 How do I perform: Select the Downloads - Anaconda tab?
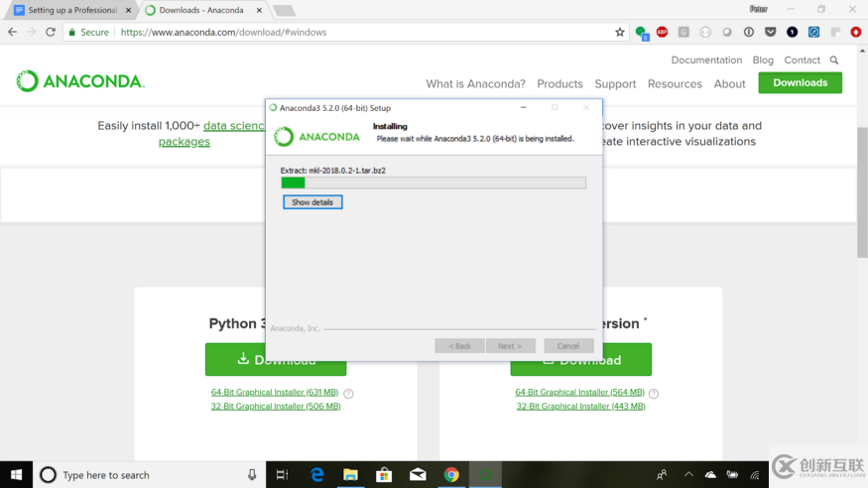point(202,10)
